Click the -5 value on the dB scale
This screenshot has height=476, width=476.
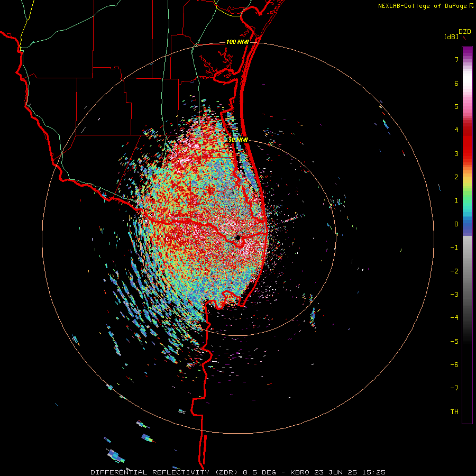[454, 342]
